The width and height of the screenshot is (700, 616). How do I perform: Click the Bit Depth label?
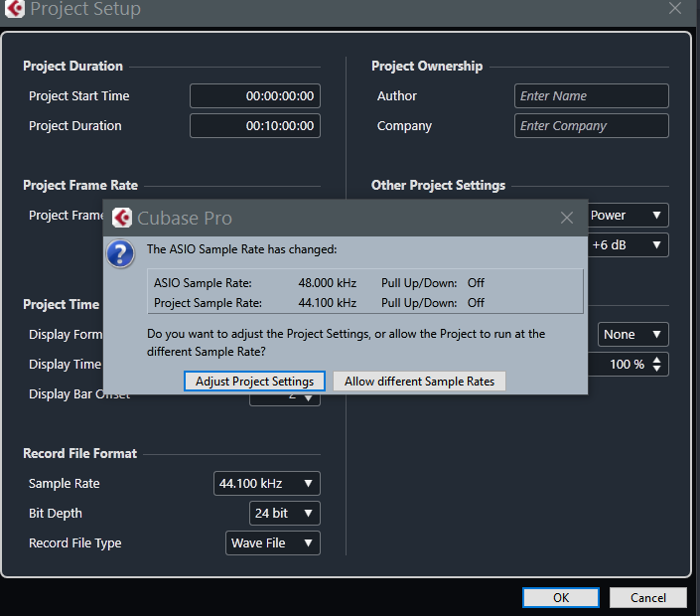coord(56,514)
